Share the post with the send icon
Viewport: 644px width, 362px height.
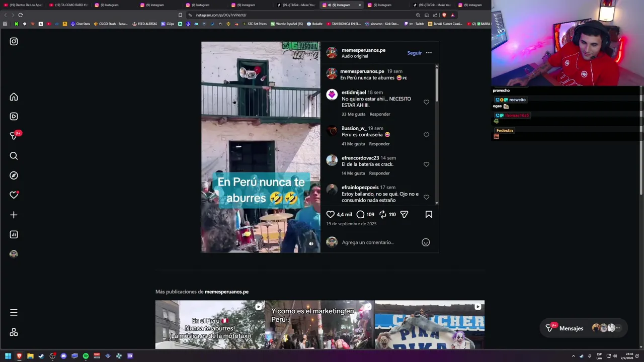tap(404, 214)
